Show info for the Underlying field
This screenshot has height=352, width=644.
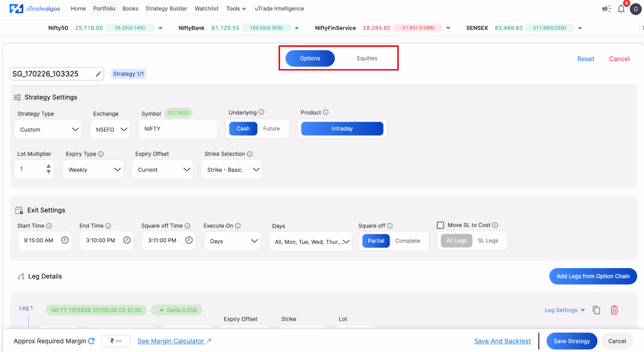pyautogui.click(x=261, y=112)
